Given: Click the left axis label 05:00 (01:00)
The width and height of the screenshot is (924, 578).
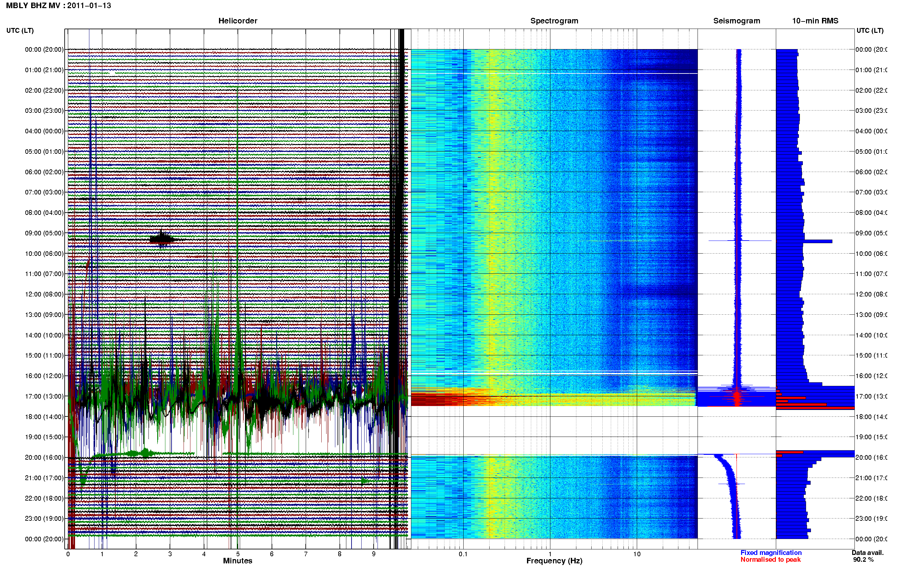Looking at the screenshot, I should click(x=44, y=151).
